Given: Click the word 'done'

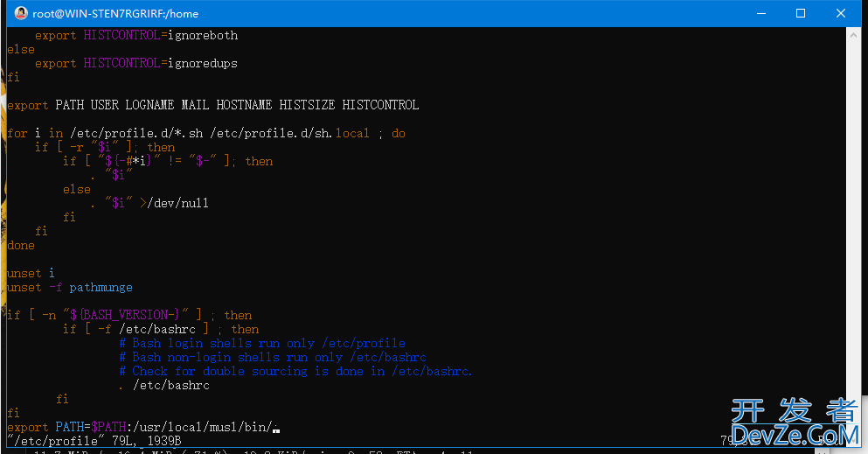Looking at the screenshot, I should (x=21, y=245).
